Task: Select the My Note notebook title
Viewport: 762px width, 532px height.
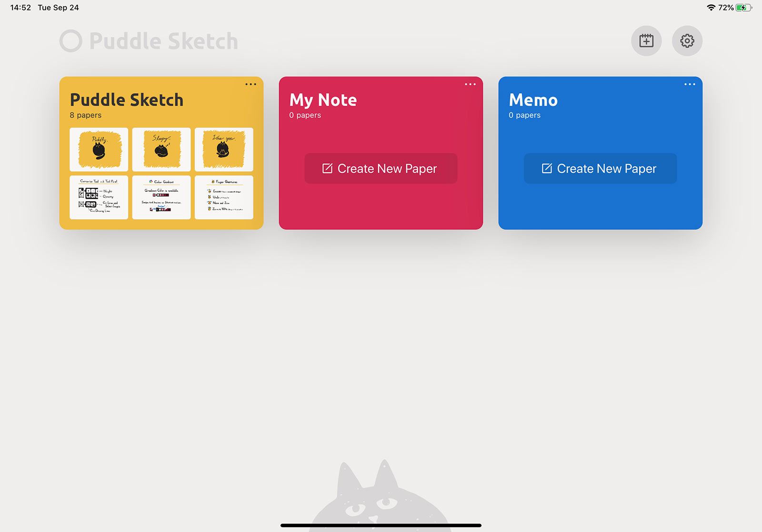Action: [x=323, y=100]
